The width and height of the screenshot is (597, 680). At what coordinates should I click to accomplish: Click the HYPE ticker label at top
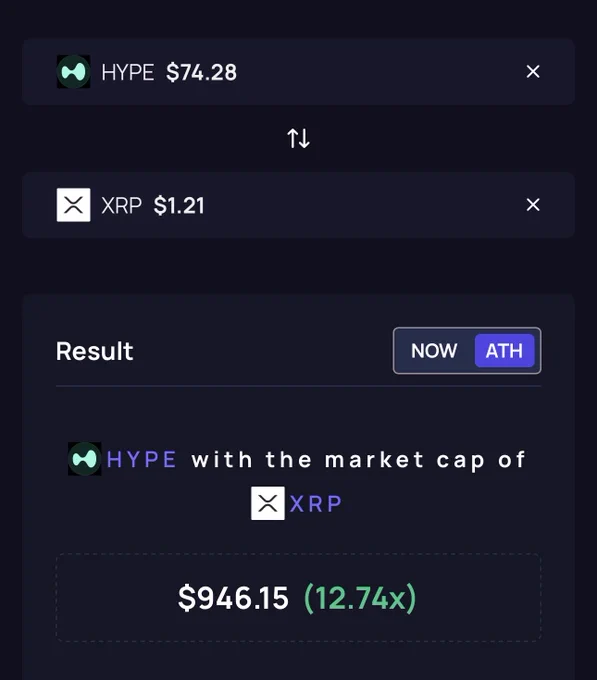(x=127, y=72)
